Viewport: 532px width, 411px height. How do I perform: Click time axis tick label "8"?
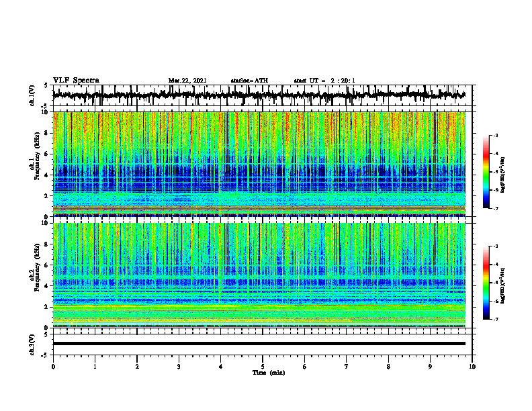coord(388,367)
